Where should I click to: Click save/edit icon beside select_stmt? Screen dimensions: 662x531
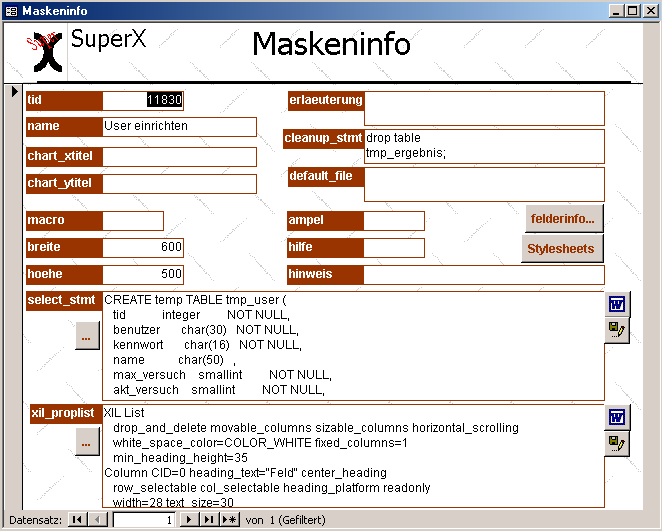[x=617, y=330]
